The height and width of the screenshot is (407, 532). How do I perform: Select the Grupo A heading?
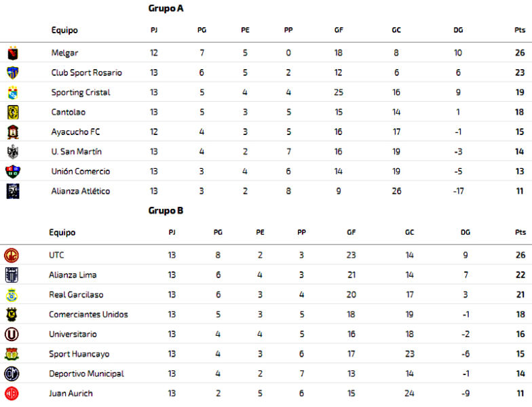tap(166, 8)
